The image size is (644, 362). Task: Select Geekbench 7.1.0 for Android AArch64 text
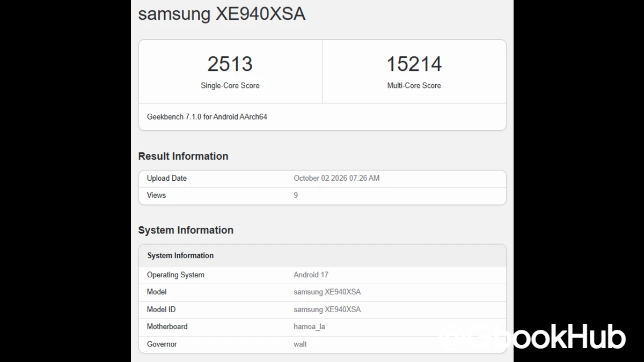pyautogui.click(x=207, y=116)
